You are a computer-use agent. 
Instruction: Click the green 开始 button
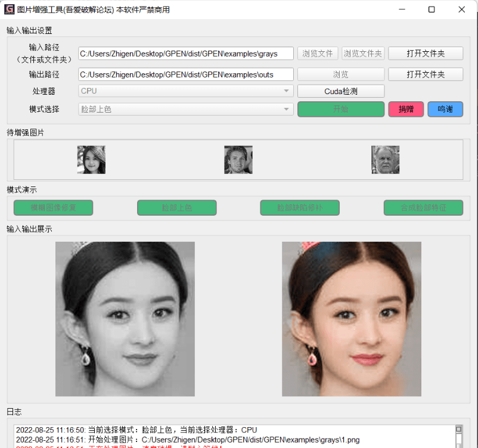[x=341, y=109]
